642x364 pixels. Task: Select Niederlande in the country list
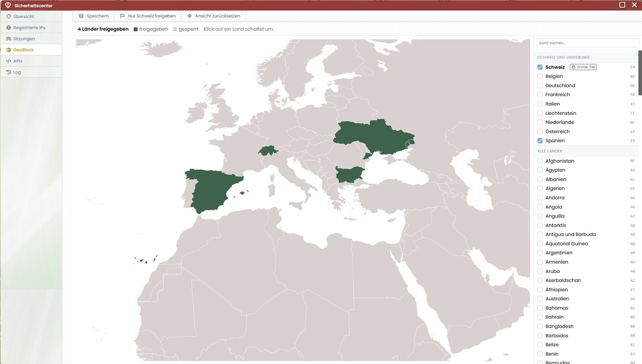pyautogui.click(x=586, y=122)
